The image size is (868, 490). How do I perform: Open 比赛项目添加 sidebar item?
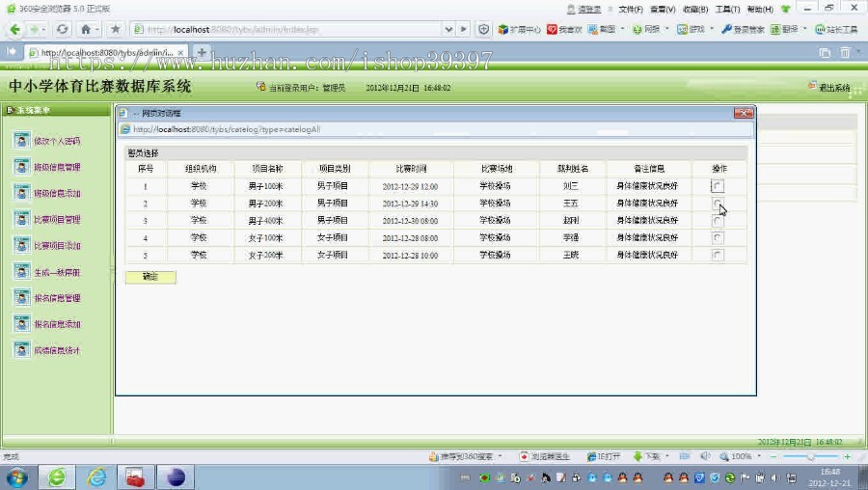tap(57, 245)
